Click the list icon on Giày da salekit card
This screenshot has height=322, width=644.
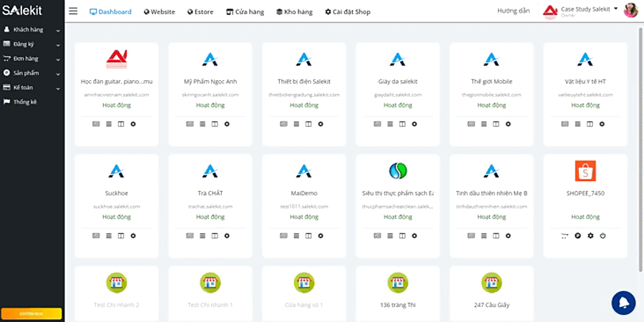pos(390,124)
